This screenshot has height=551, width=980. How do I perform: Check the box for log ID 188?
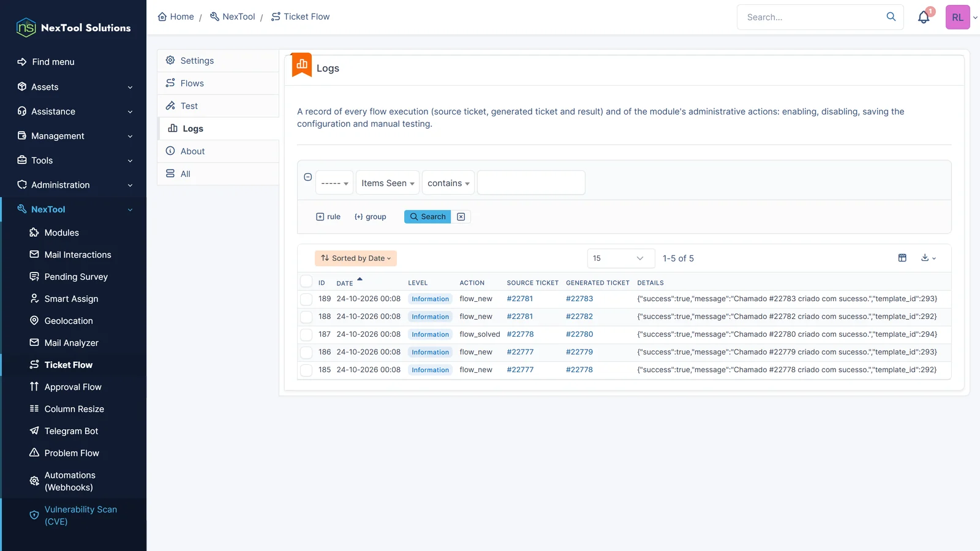coord(306,317)
